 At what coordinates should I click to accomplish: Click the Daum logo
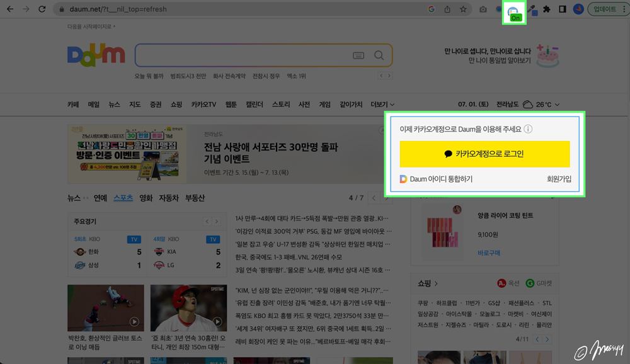(96, 55)
